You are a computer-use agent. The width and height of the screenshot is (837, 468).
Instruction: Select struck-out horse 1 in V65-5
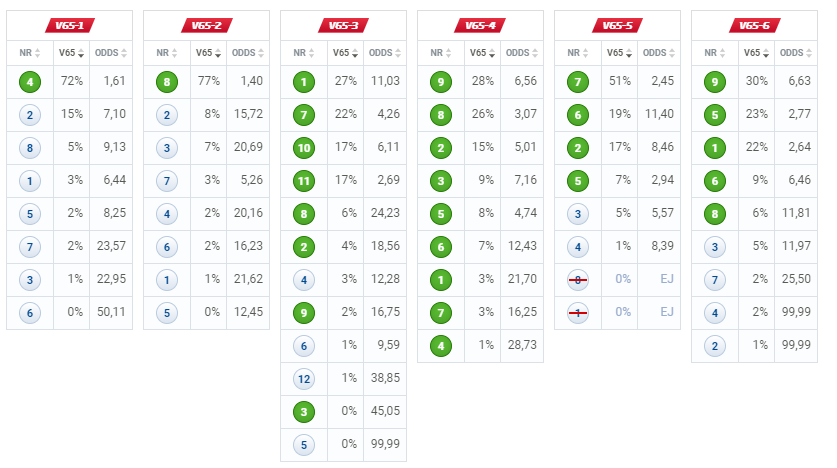coord(578,313)
